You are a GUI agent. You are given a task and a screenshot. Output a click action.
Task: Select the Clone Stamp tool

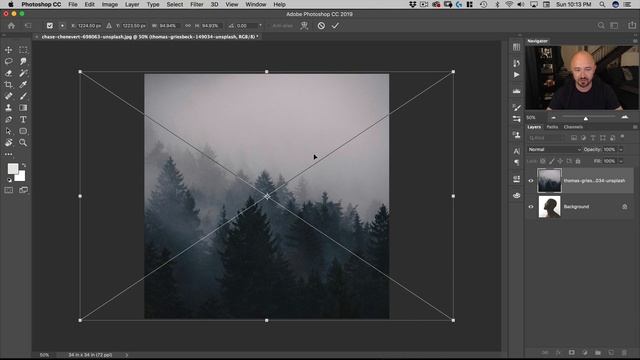click(x=8, y=108)
